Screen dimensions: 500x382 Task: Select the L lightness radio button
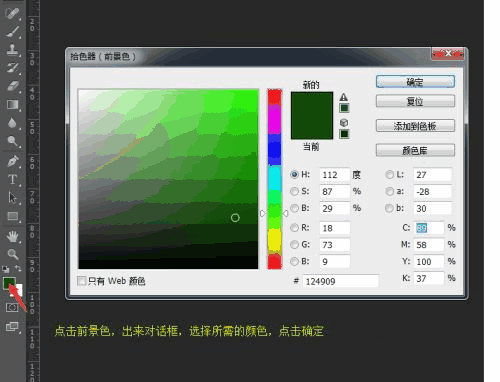(x=389, y=174)
